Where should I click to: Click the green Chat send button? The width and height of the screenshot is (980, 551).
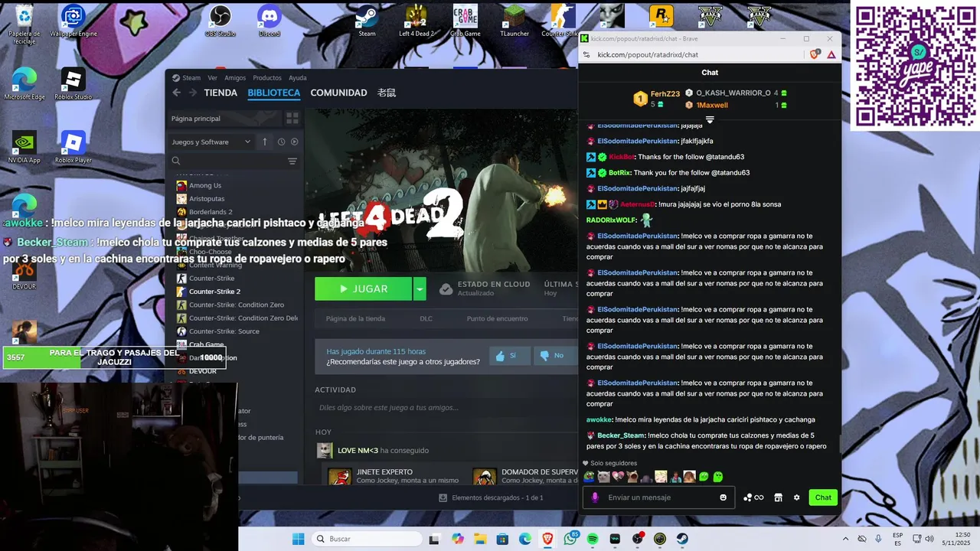coord(823,497)
